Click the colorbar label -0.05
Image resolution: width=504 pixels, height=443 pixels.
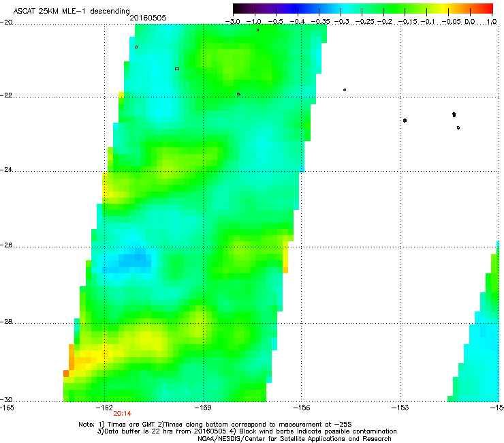[x=452, y=22]
